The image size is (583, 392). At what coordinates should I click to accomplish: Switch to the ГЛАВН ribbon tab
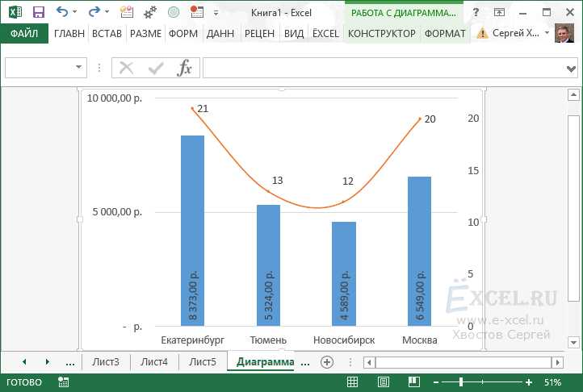[x=69, y=33]
